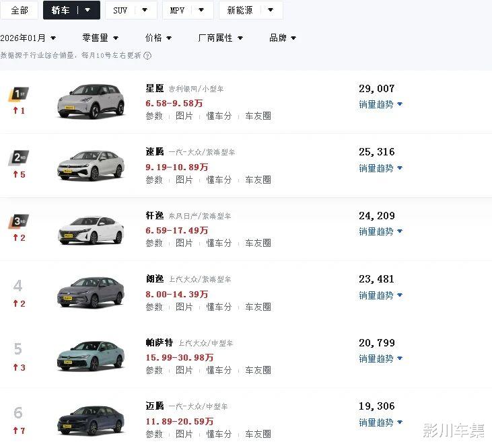The height and width of the screenshot is (448, 492).
Task: Select the 新能源 tab
Action: (x=250, y=10)
